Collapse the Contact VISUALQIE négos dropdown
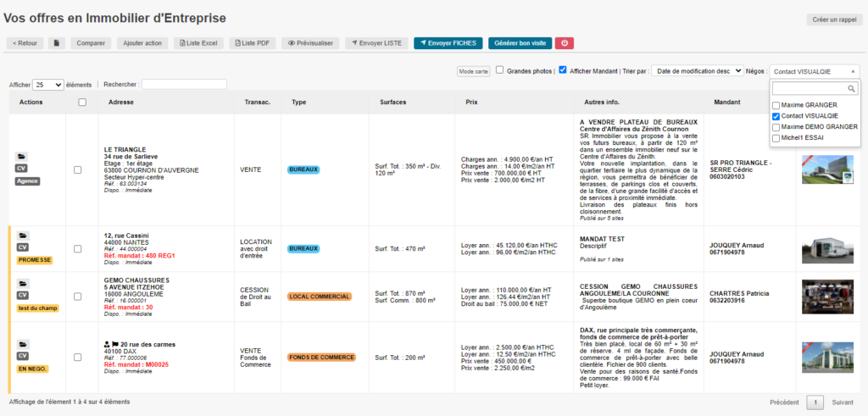The height and width of the screenshot is (416, 868). [815, 71]
